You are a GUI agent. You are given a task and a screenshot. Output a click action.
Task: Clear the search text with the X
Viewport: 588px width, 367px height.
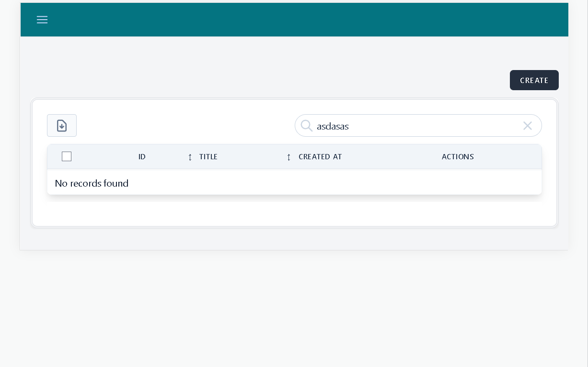(527, 126)
